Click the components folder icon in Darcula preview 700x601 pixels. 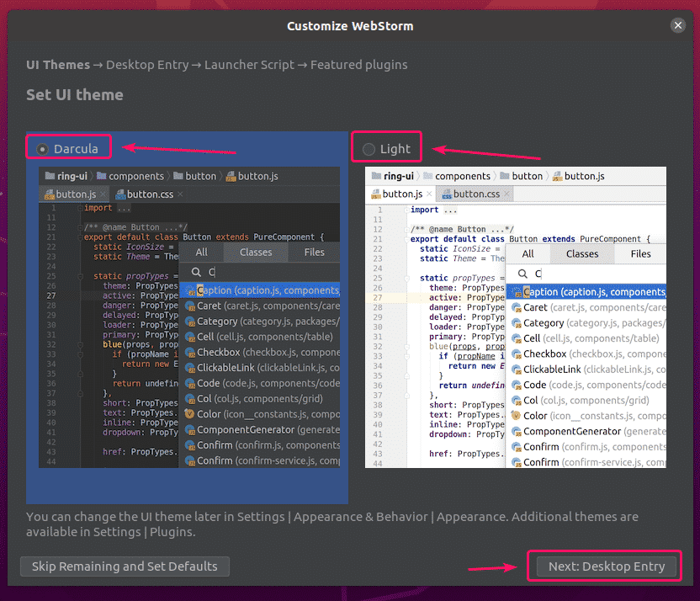pyautogui.click(x=102, y=176)
